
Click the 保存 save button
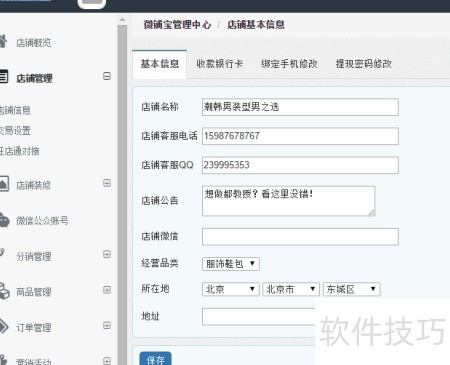155,359
